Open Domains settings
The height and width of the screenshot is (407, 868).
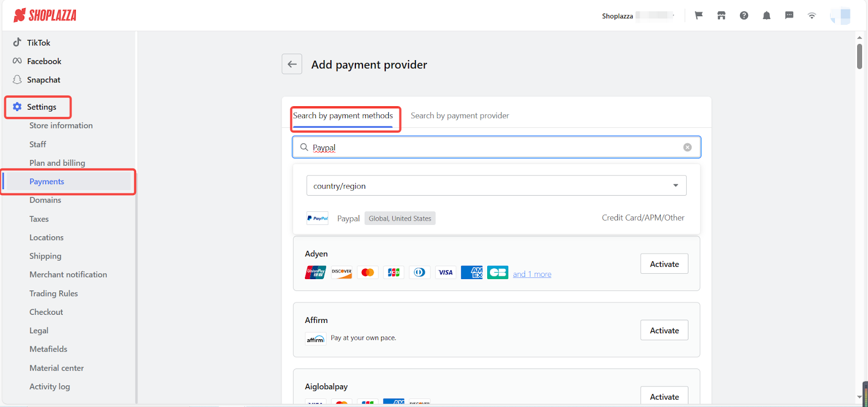point(45,200)
